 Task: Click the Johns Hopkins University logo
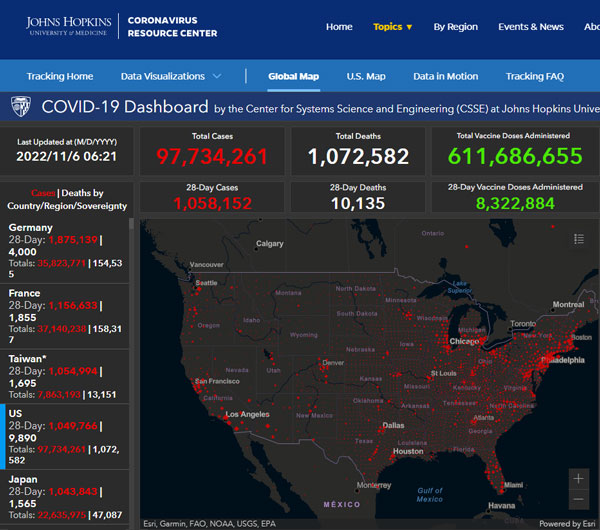tap(70, 26)
